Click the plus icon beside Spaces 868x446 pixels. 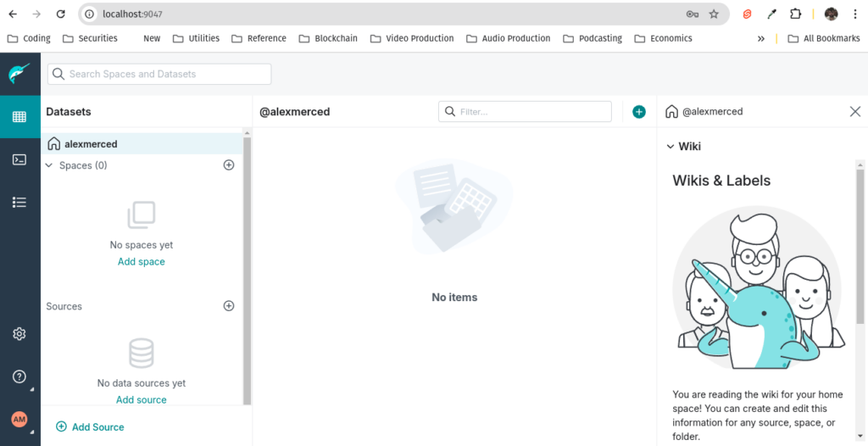click(x=229, y=165)
